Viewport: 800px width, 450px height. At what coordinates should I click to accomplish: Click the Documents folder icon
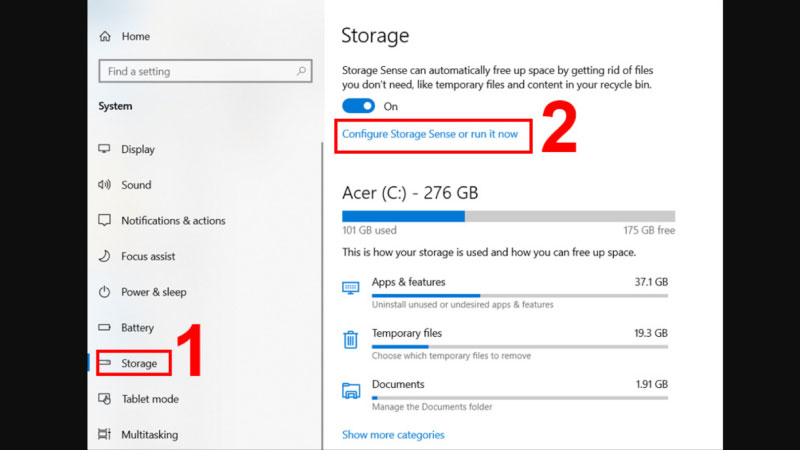351,391
